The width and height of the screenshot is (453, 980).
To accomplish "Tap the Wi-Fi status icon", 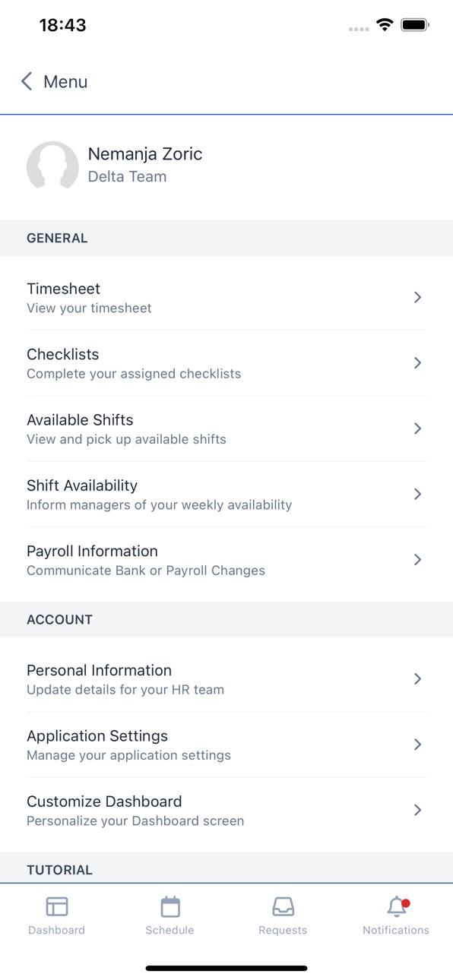I will pyautogui.click(x=385, y=25).
